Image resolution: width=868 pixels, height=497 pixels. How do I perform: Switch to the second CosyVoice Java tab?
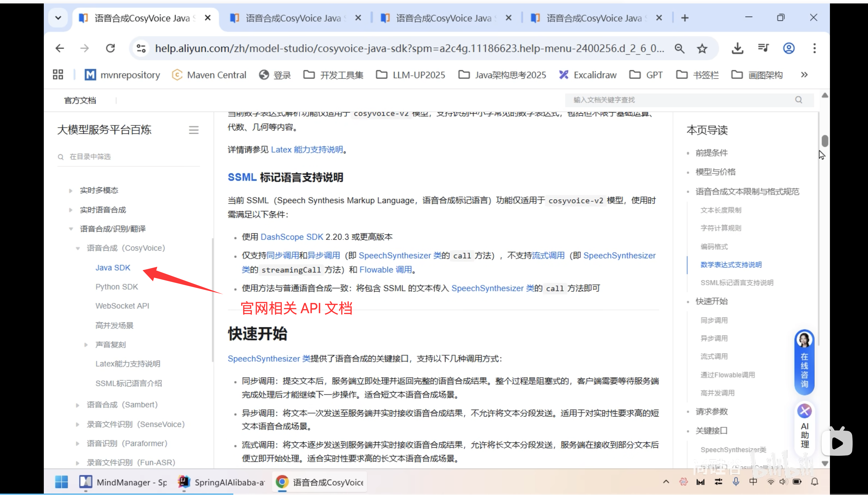point(293,18)
